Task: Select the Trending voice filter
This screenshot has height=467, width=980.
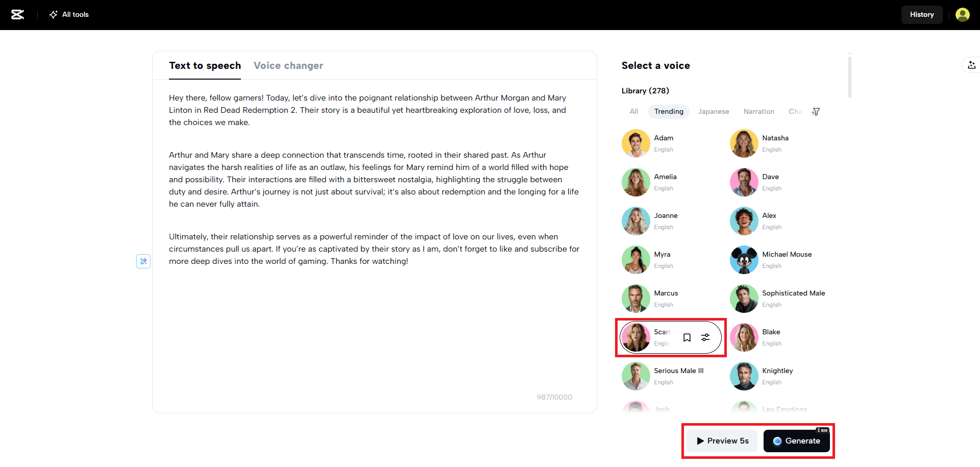Action: [x=669, y=111]
